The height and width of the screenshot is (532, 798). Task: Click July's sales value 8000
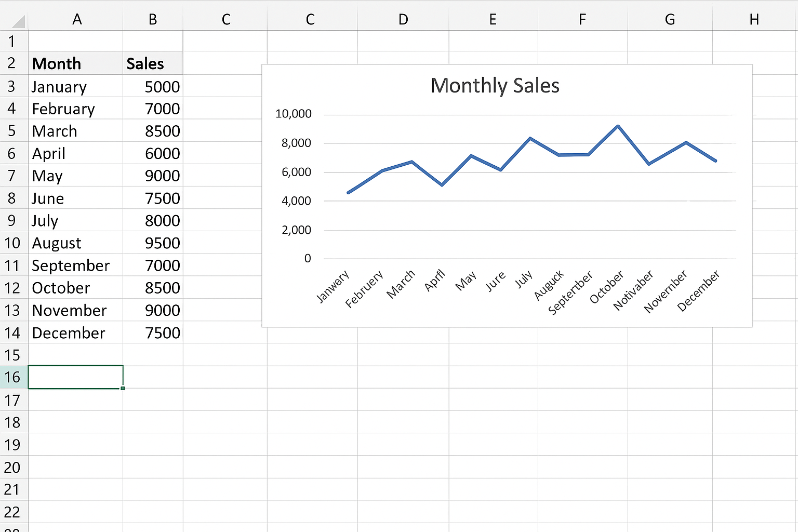point(153,220)
